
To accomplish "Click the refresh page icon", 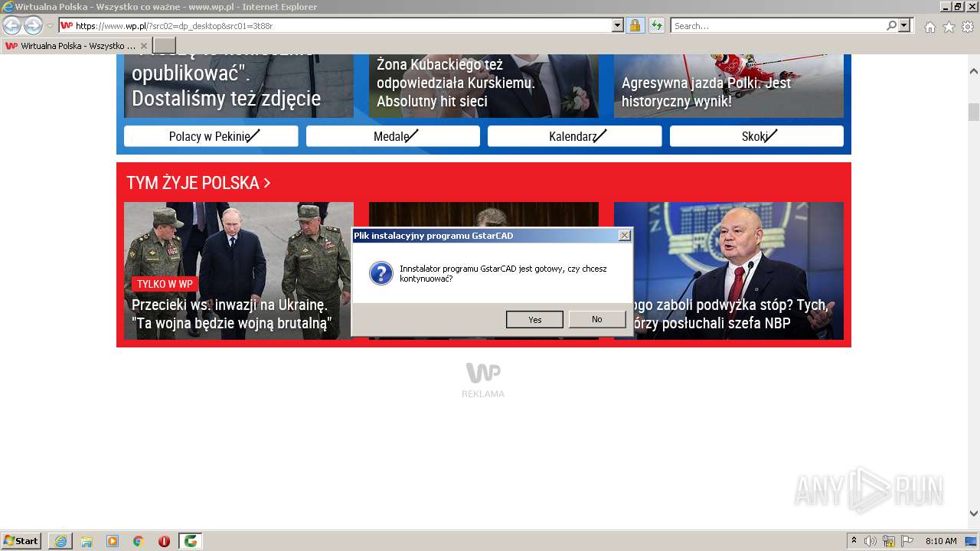I will [656, 25].
